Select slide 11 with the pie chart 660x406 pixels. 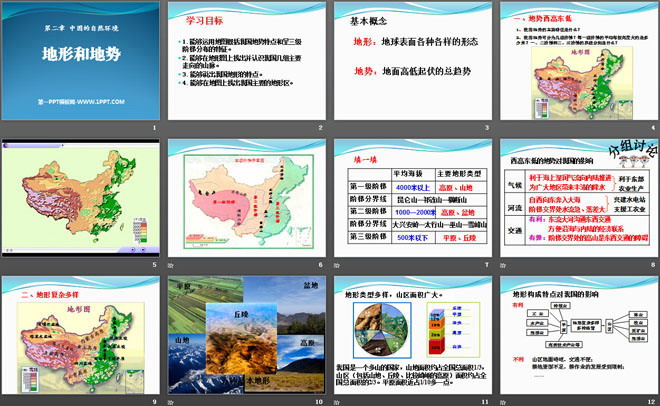(411, 338)
